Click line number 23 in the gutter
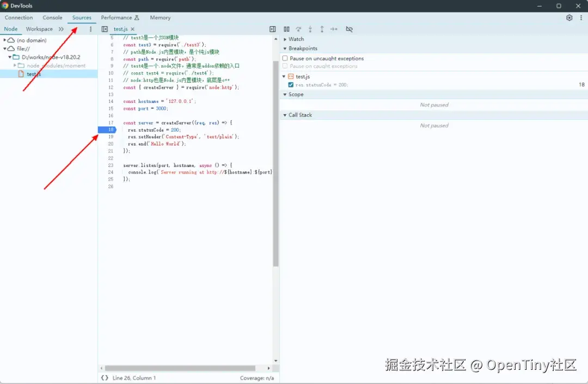The image size is (588, 384). [111, 165]
